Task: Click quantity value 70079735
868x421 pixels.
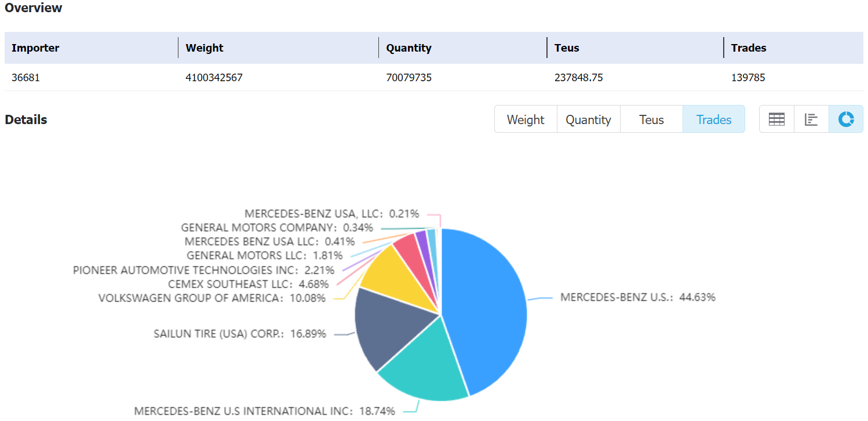Action: tap(409, 77)
